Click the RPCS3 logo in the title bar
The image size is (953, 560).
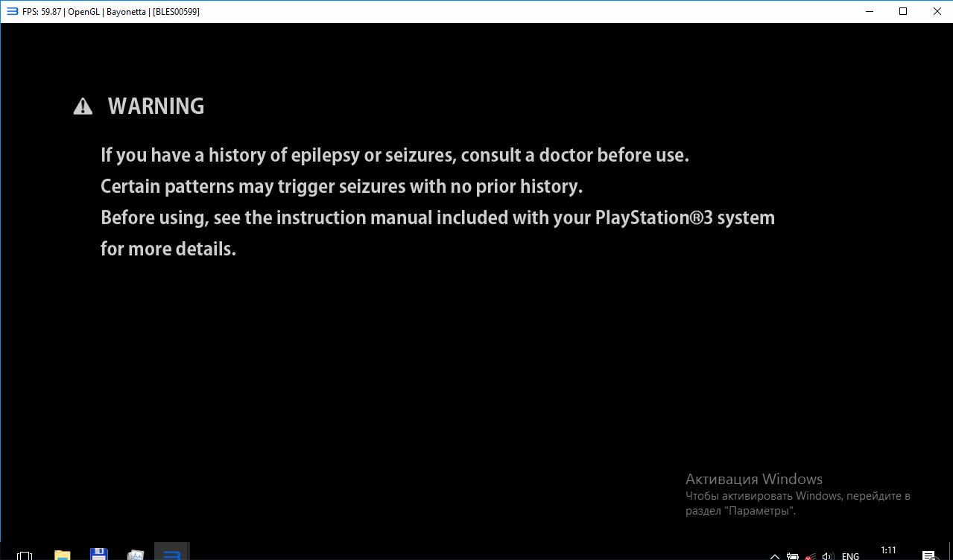[12, 11]
